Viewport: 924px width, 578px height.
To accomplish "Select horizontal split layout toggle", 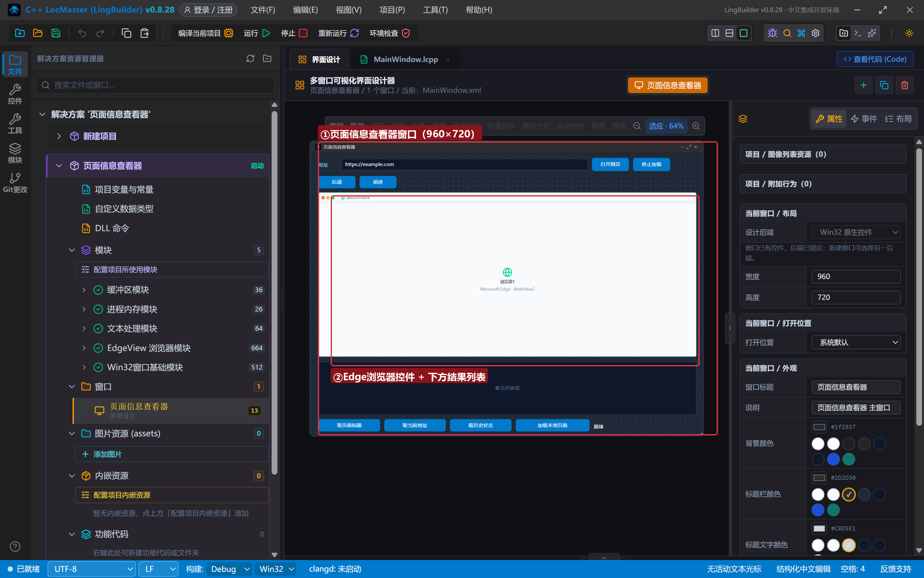I will click(x=729, y=33).
